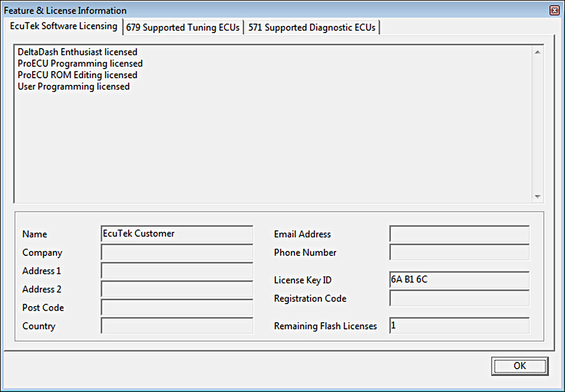565x392 pixels.
Task: Click the Email Address field
Action: click(459, 234)
